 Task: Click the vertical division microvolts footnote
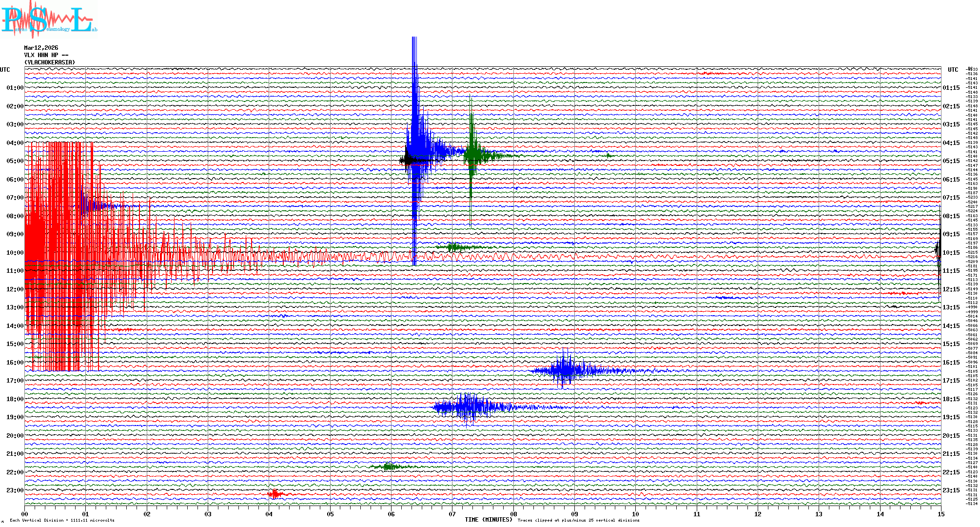tap(62, 520)
